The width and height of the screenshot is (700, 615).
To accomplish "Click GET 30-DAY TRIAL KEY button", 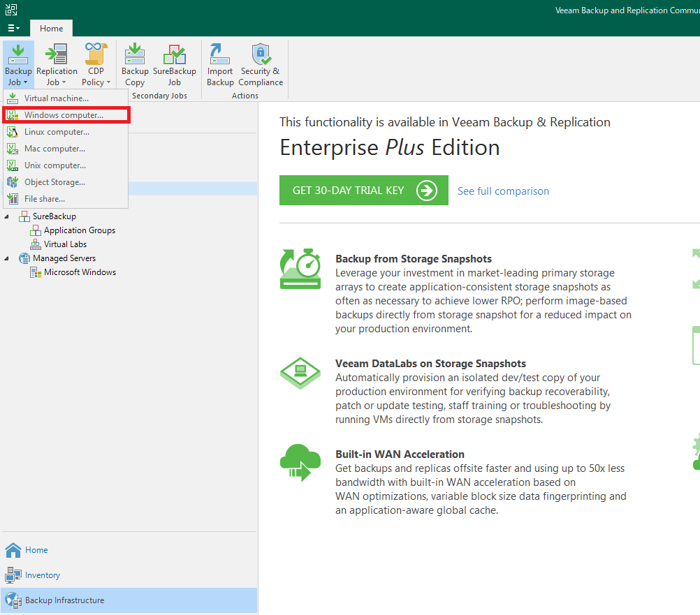I will coord(364,191).
